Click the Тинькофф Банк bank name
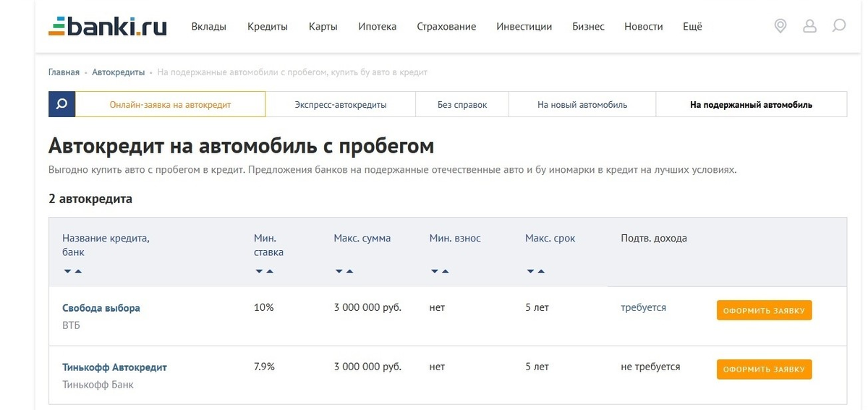Image resolution: width=868 pixels, height=410 pixels. [98, 385]
